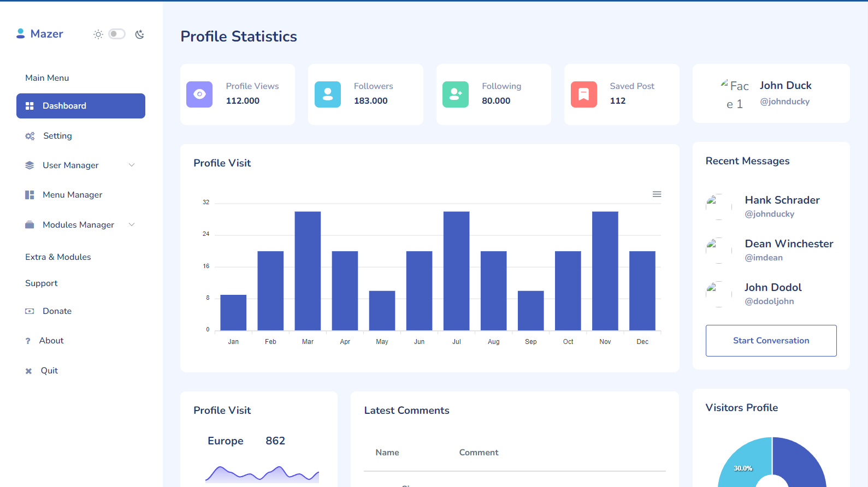868x487 pixels.
Task: Expand the Modules Manager submenu chevron
Action: point(132,225)
